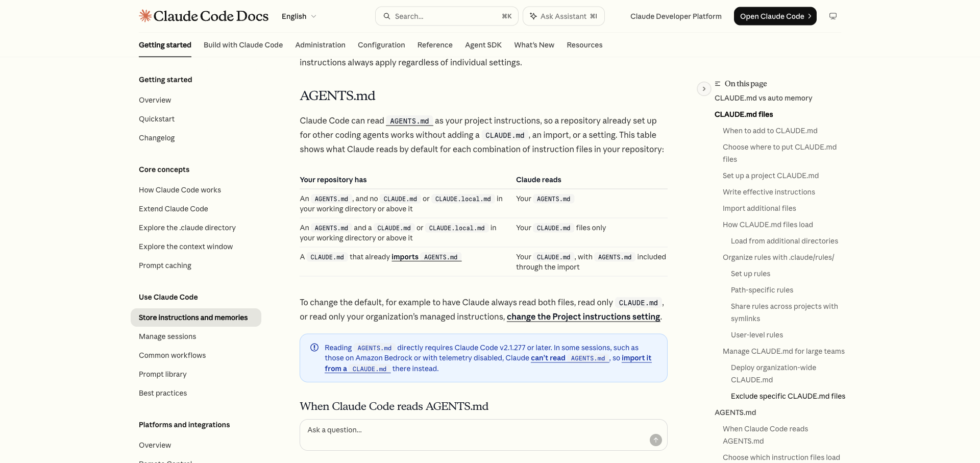Click the imports AGENTS.md link in table

click(x=426, y=257)
